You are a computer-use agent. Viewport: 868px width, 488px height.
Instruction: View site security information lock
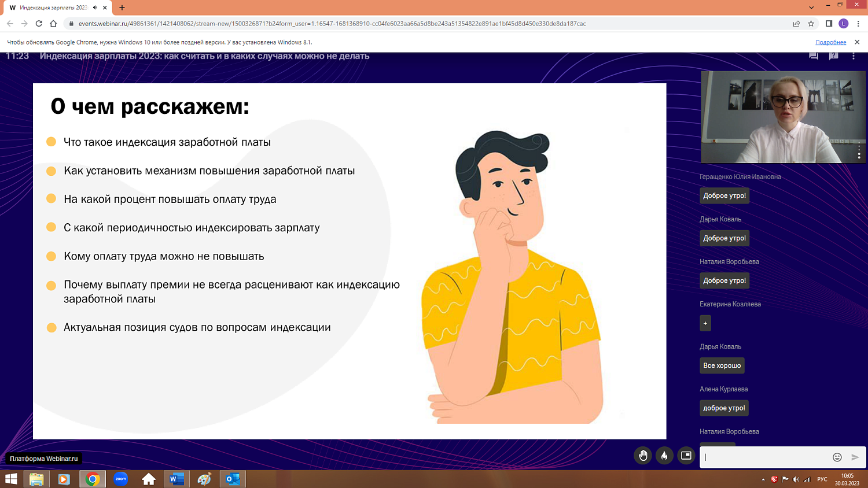pos(72,24)
